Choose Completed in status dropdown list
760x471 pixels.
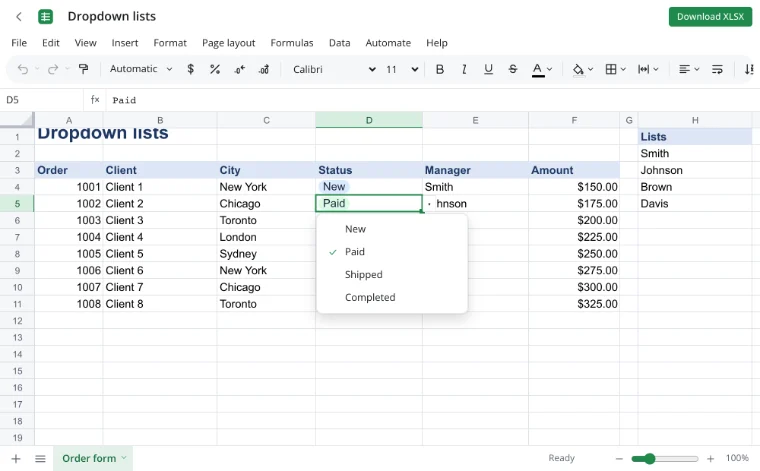pos(392,298)
